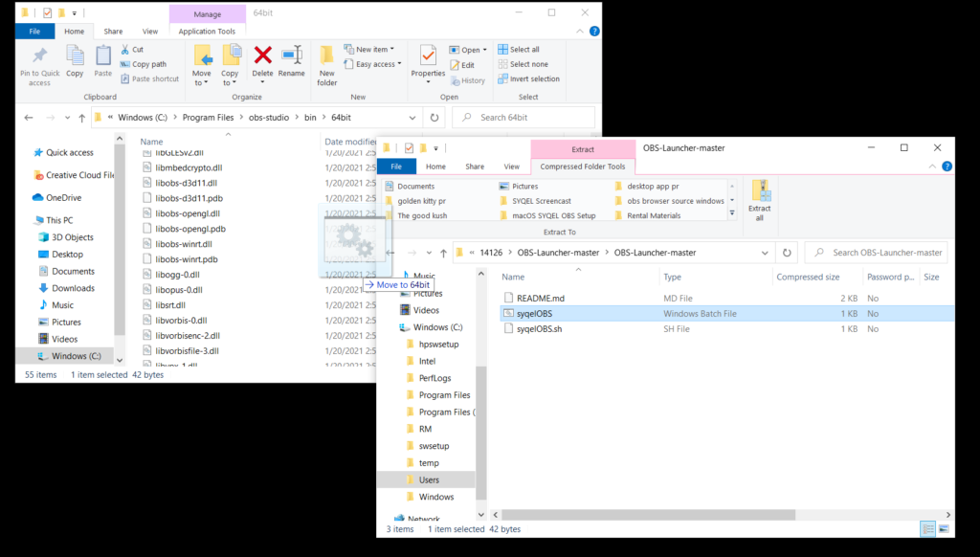The image size is (980, 557).
Task: Click the Search 64bit input field
Action: 523,118
